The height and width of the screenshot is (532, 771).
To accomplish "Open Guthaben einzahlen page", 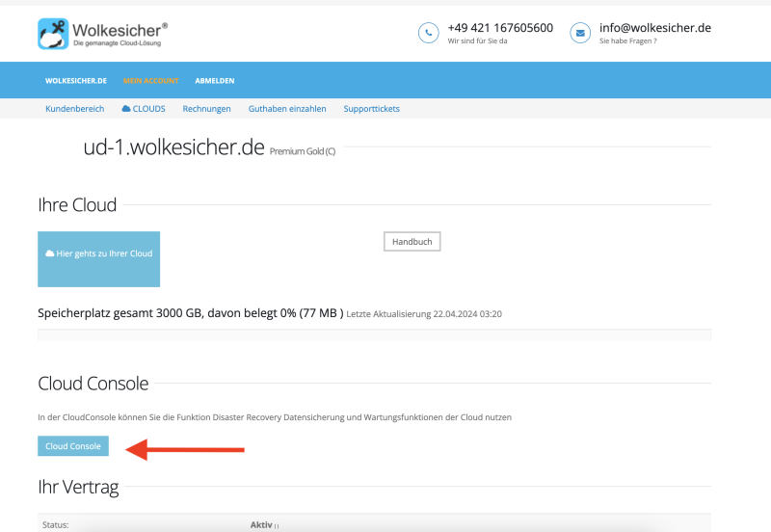I will coord(287,109).
